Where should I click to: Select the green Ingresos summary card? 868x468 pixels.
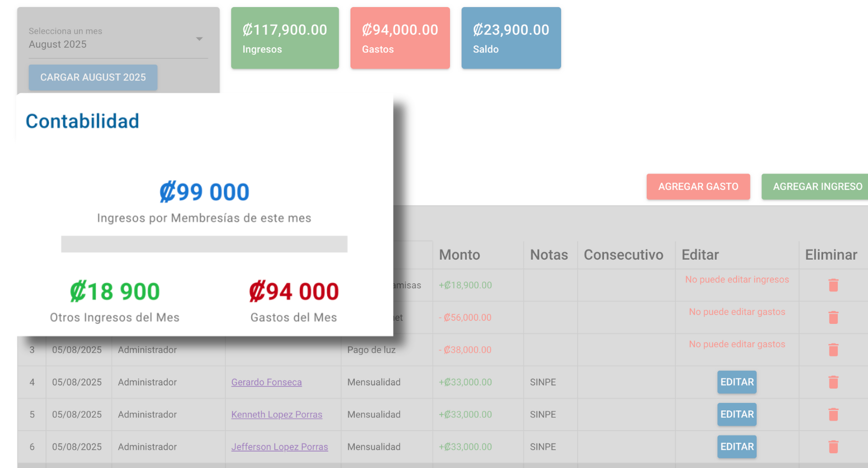tap(284, 38)
